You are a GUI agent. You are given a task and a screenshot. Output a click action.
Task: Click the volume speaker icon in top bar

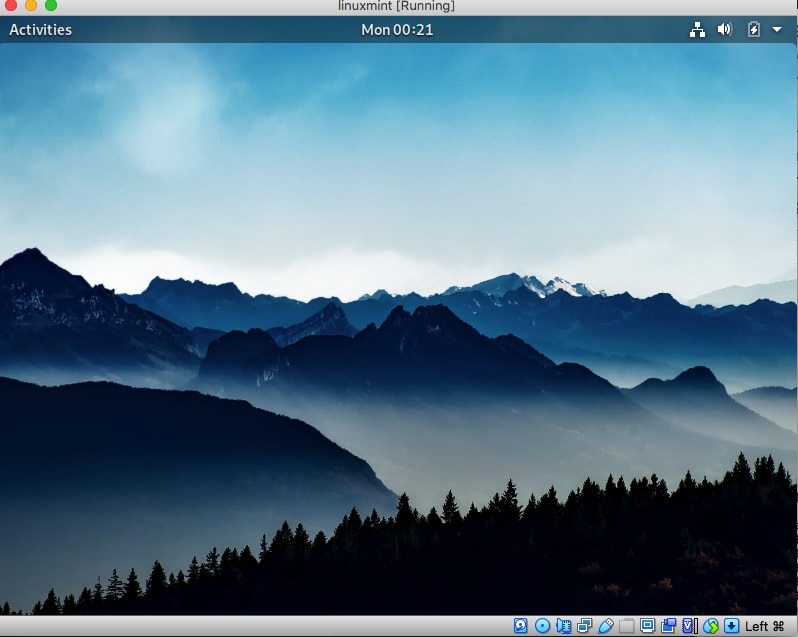click(x=725, y=30)
